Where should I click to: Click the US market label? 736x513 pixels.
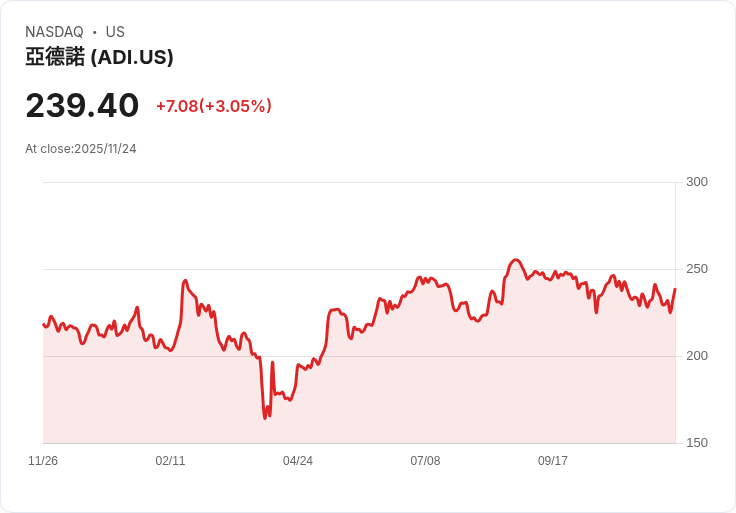click(x=115, y=32)
